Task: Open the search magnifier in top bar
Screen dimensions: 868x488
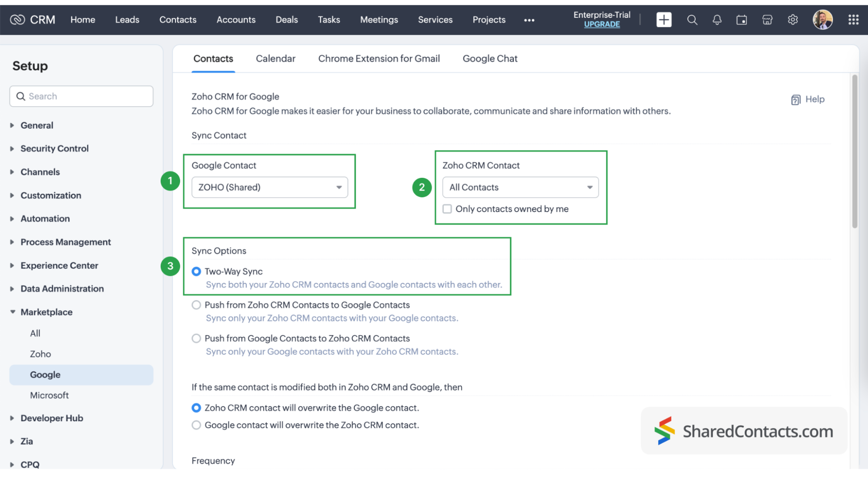Action: coord(692,20)
